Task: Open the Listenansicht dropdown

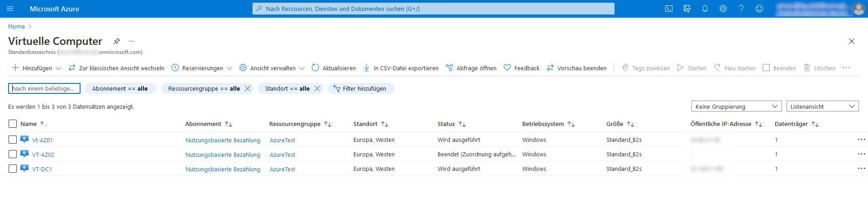Action: pyautogui.click(x=822, y=106)
